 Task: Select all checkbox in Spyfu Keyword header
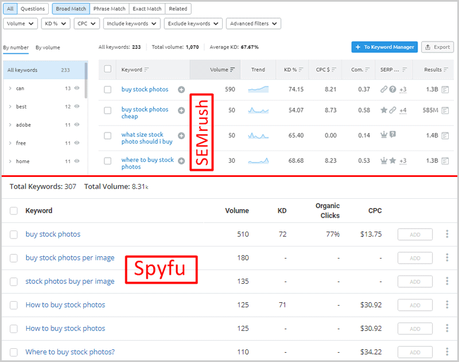click(14, 211)
